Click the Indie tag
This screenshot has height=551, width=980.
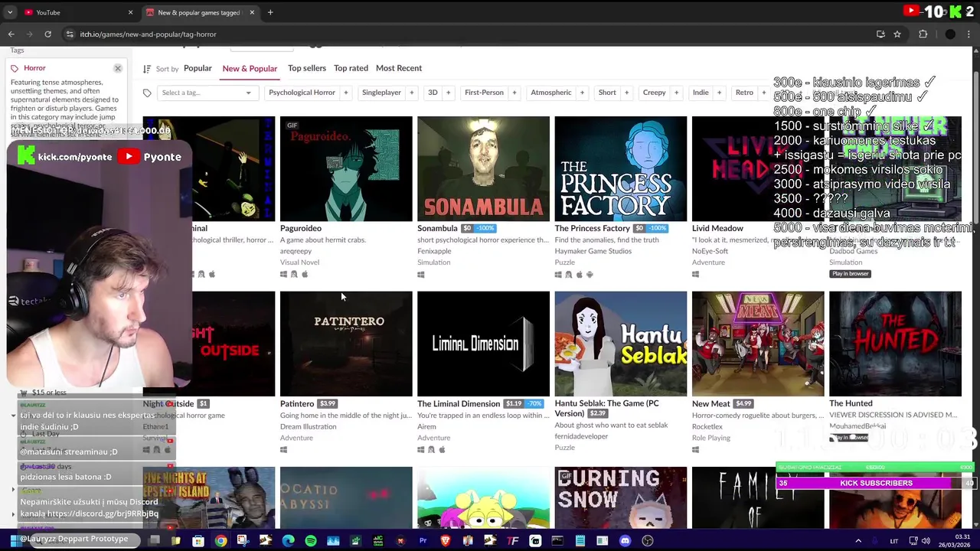coord(701,93)
